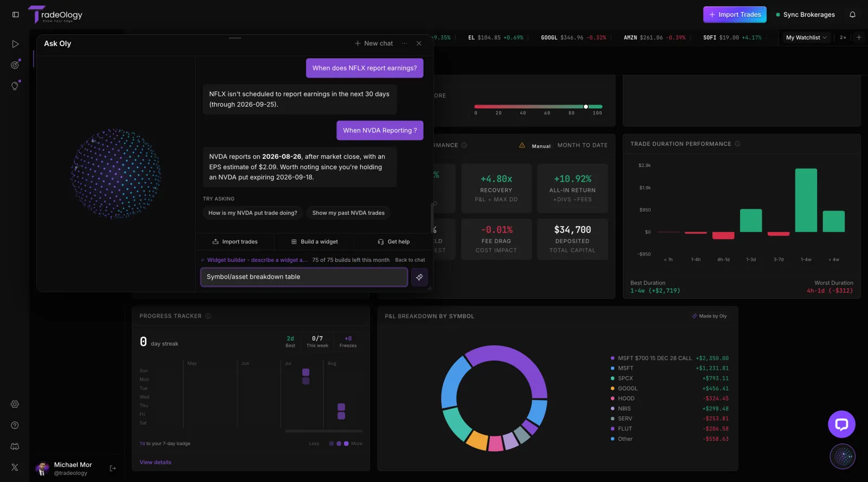Open View details link in Progress Tracker
The width and height of the screenshot is (868, 482).
pos(155,462)
